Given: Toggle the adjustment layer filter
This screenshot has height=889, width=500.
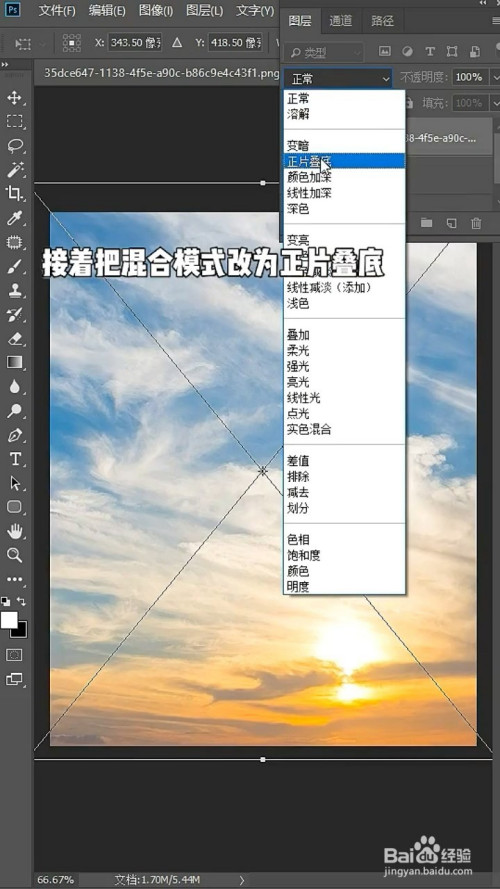Looking at the screenshot, I should point(407,52).
